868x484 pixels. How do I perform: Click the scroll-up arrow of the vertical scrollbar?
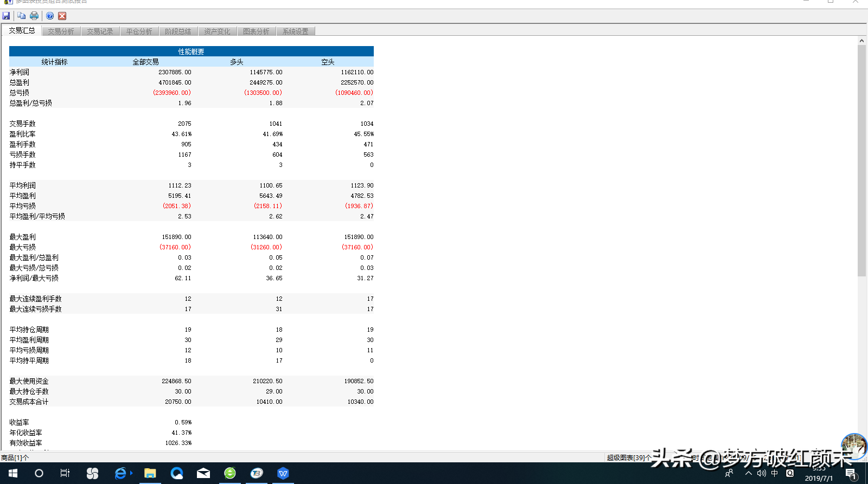861,41
